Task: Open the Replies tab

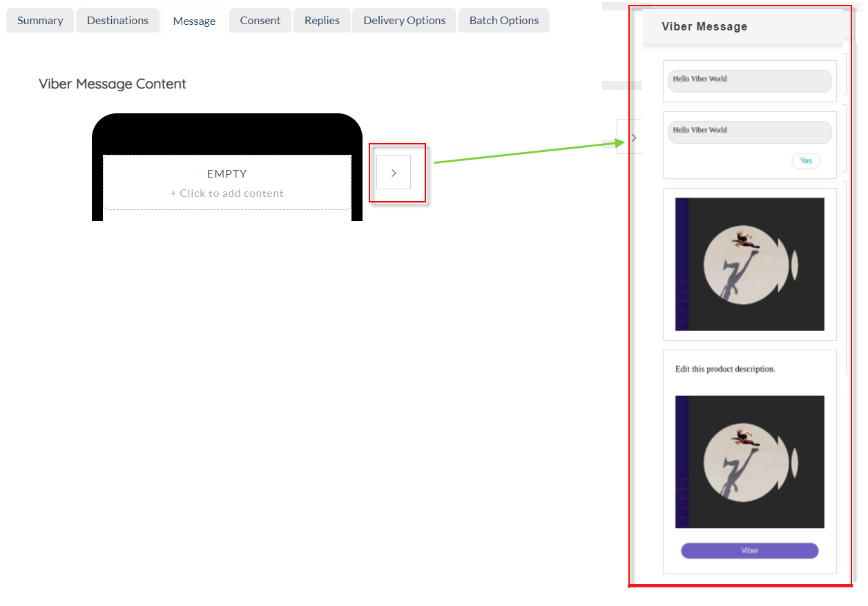Action: (322, 21)
